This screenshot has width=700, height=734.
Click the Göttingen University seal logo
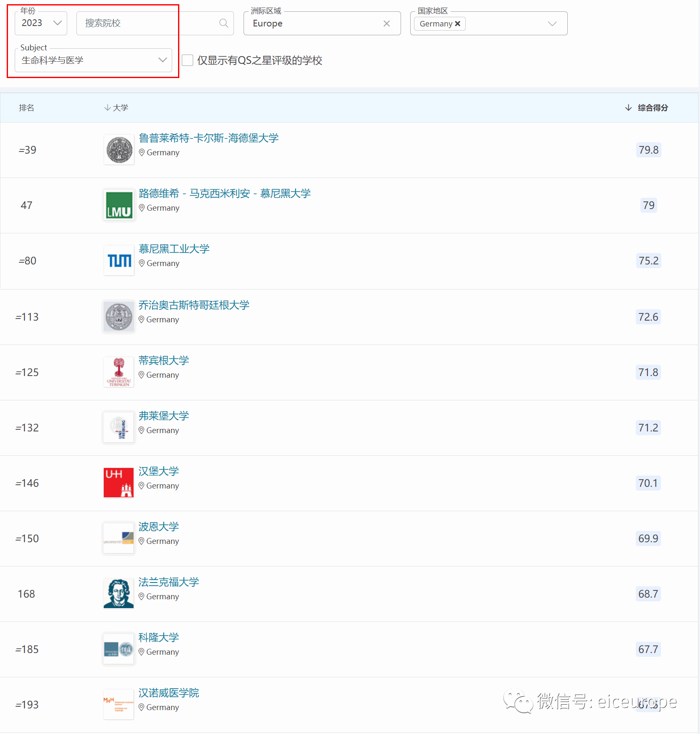pos(119,317)
